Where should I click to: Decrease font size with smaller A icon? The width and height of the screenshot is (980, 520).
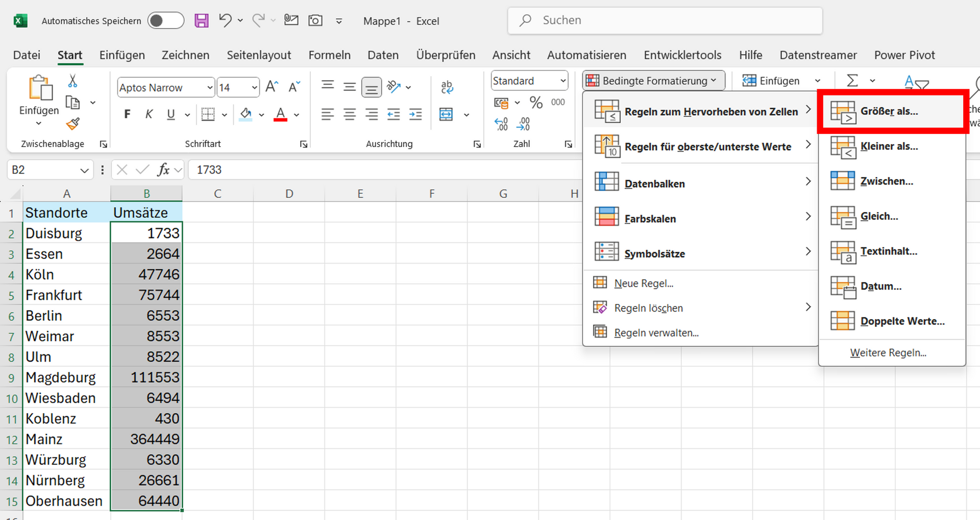[294, 87]
